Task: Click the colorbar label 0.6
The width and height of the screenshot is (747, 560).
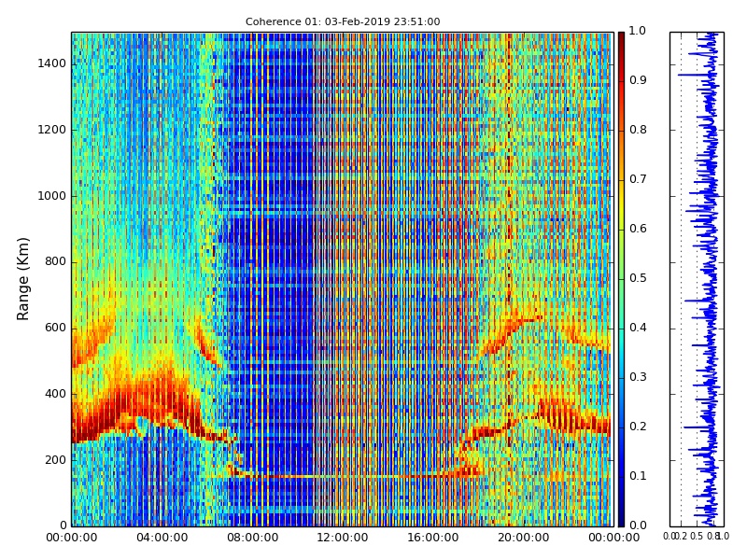Action: pos(638,229)
